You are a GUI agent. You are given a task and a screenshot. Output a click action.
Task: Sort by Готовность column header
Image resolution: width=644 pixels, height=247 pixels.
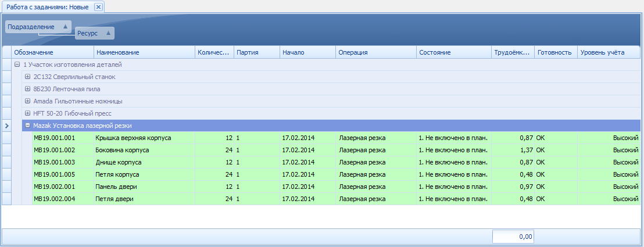[x=556, y=52]
